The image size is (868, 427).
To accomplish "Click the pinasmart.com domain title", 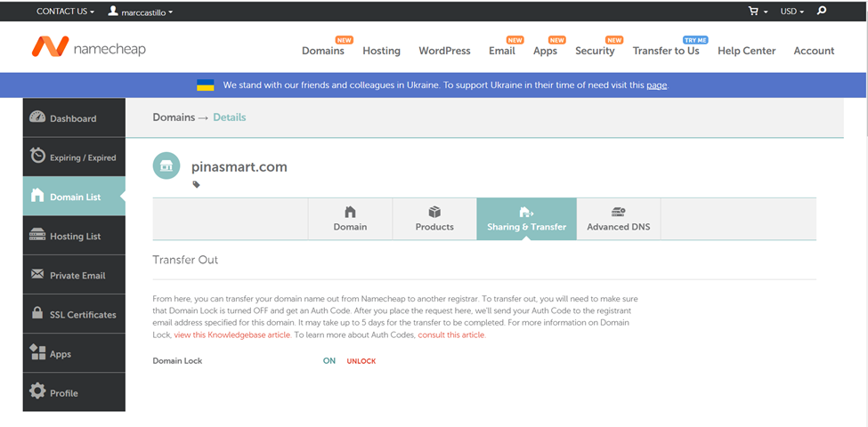I will pyautogui.click(x=239, y=167).
